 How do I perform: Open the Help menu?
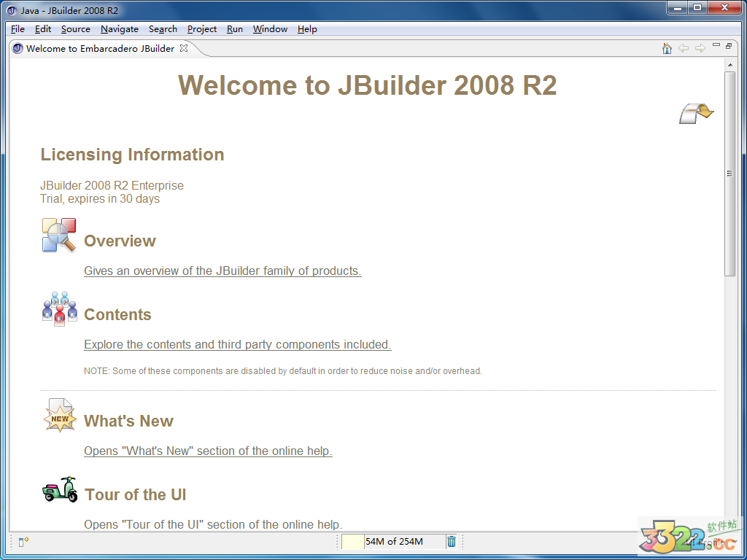coord(307,29)
